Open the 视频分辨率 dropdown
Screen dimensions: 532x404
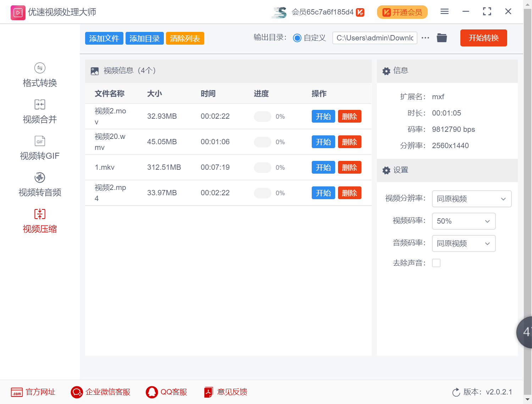(x=471, y=199)
